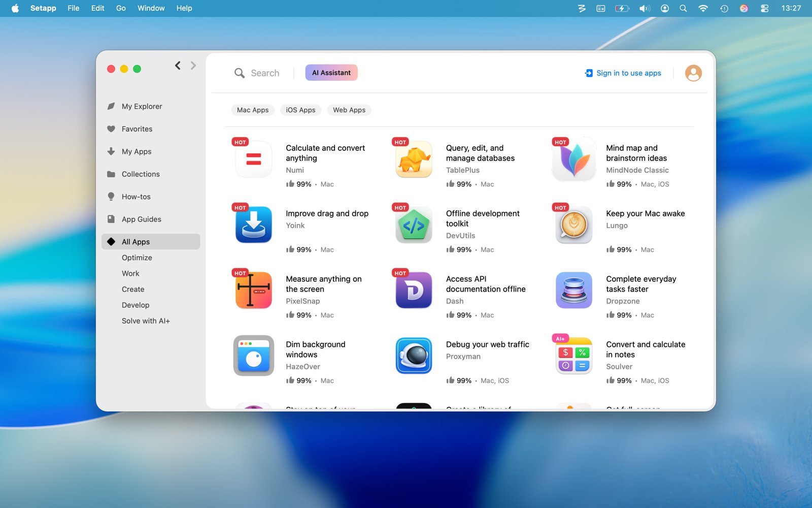Open Collections in sidebar
The height and width of the screenshot is (508, 812).
tap(151, 174)
